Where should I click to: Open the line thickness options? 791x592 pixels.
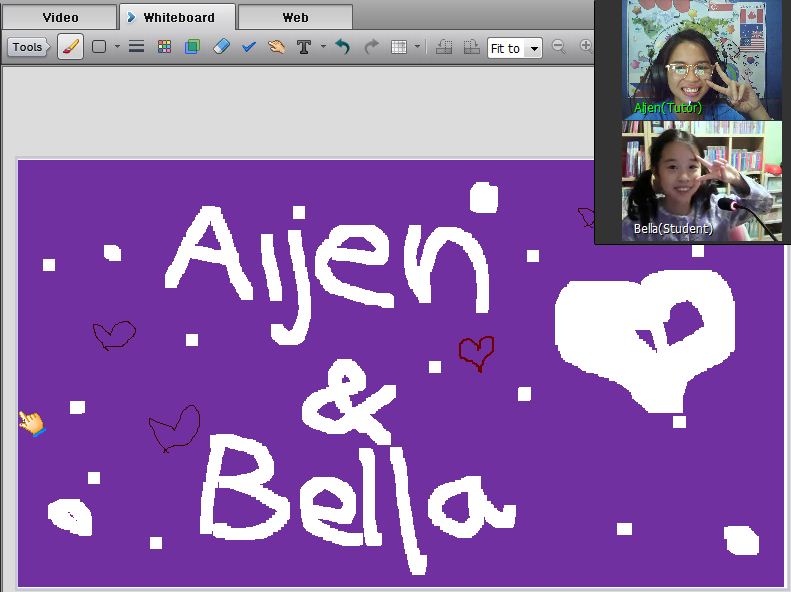137,47
